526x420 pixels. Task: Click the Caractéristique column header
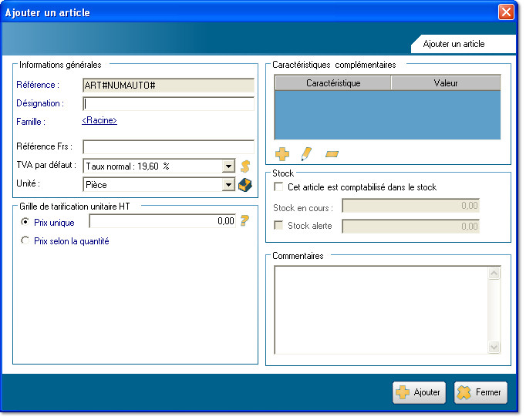[333, 82]
